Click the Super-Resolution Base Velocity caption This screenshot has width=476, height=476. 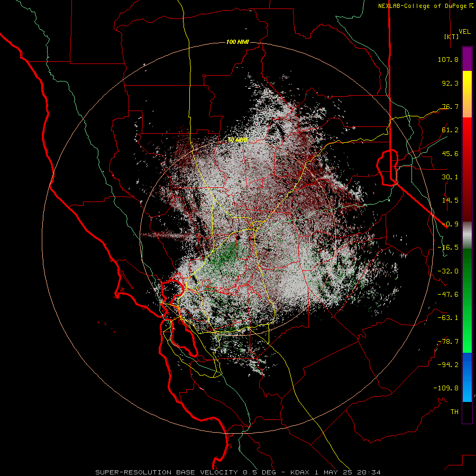pos(237,472)
